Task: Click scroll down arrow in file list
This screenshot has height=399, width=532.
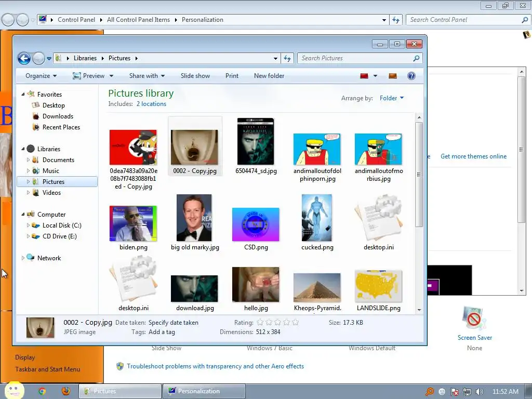Action: (x=419, y=310)
